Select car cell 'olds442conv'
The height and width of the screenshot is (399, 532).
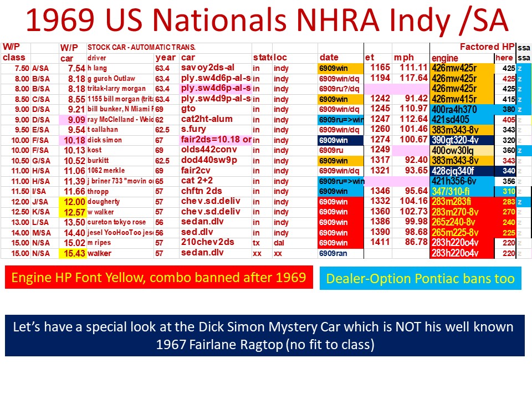[209, 150]
